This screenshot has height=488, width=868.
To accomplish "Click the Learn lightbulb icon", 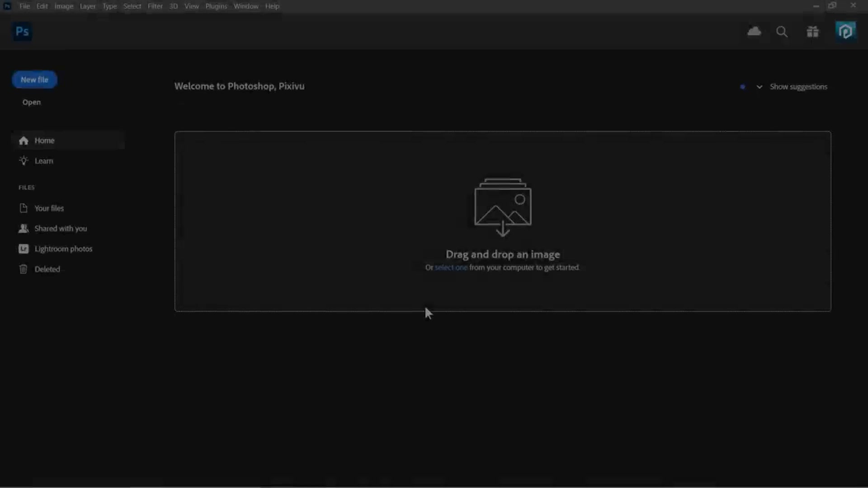I will (x=24, y=161).
